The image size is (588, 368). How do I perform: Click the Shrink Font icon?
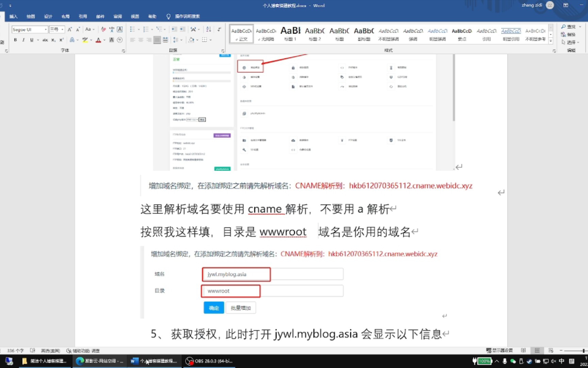click(x=78, y=29)
